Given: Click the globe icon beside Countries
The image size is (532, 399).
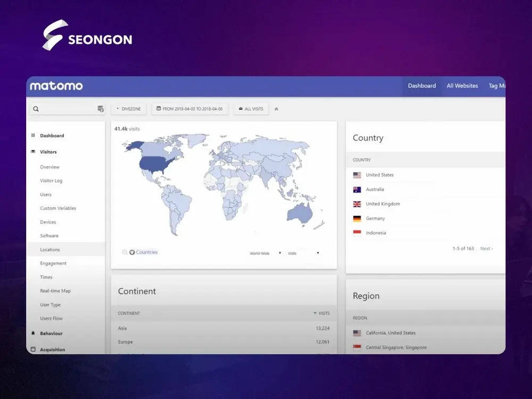Looking at the screenshot, I should click(x=132, y=252).
